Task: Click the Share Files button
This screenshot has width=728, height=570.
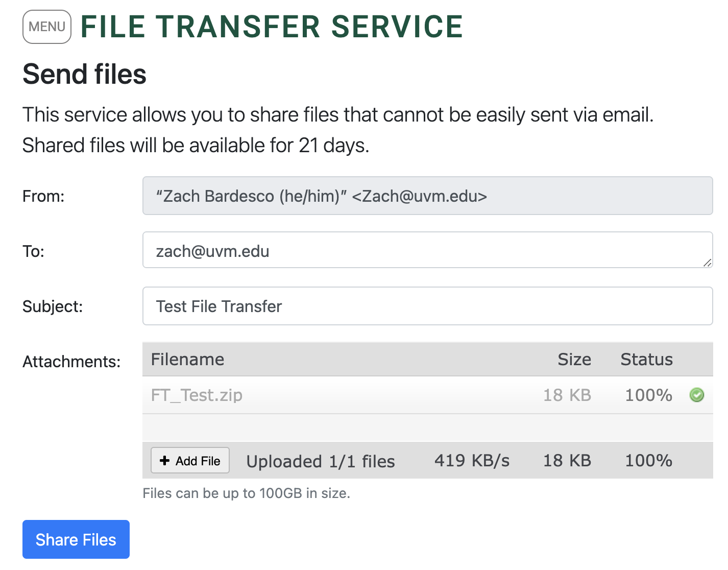Action: 76,539
